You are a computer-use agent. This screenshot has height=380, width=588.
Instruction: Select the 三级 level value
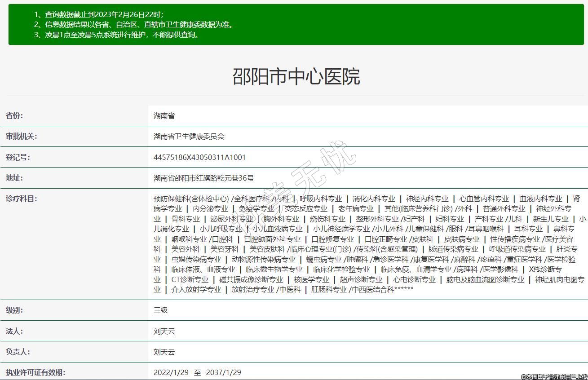tap(160, 310)
